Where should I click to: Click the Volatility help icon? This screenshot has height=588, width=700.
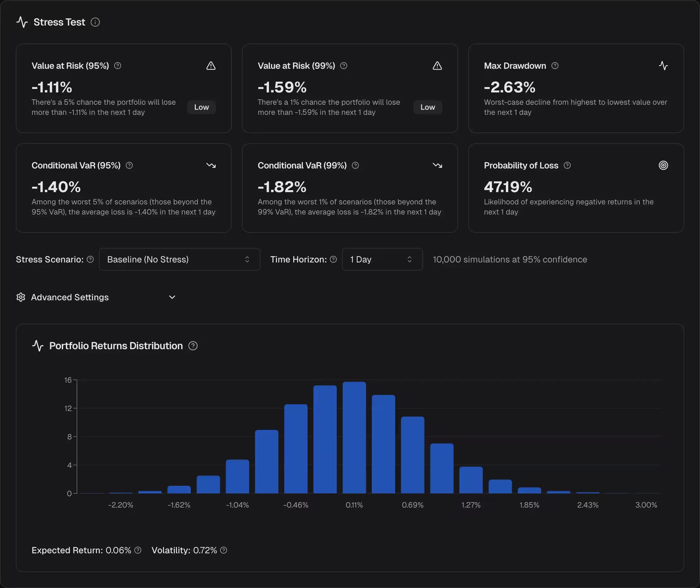tap(224, 550)
